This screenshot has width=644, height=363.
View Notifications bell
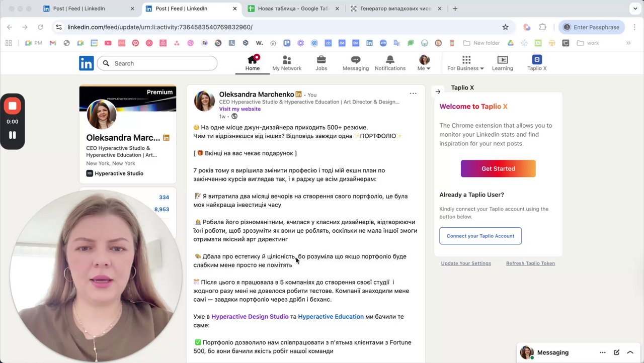click(x=390, y=63)
